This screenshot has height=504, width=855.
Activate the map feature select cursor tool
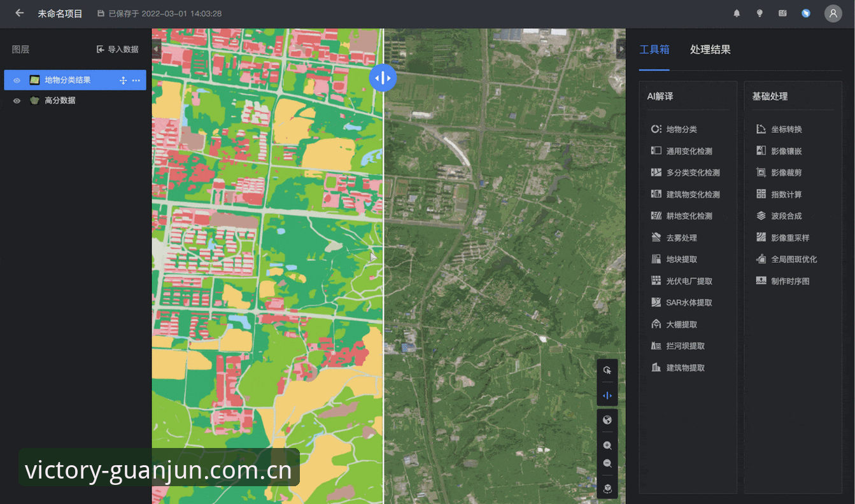pos(607,370)
